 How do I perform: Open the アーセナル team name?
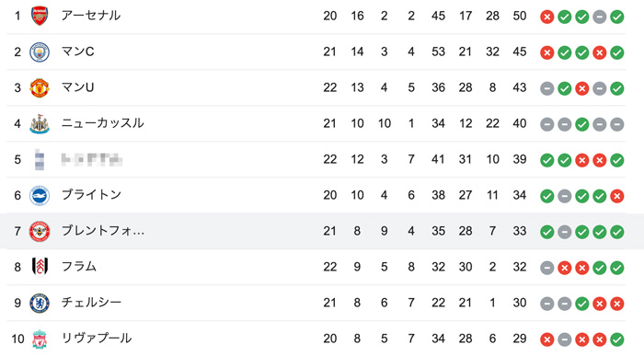point(91,16)
